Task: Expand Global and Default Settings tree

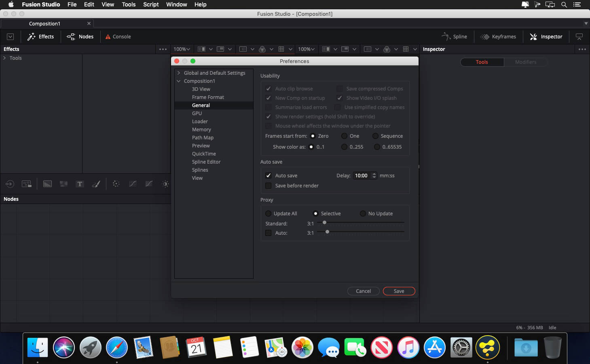Action: (x=179, y=73)
